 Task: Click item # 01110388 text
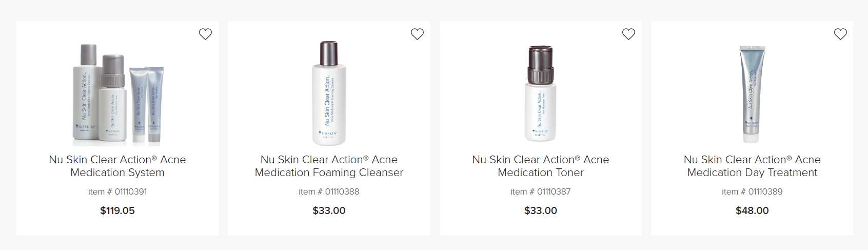(x=329, y=191)
